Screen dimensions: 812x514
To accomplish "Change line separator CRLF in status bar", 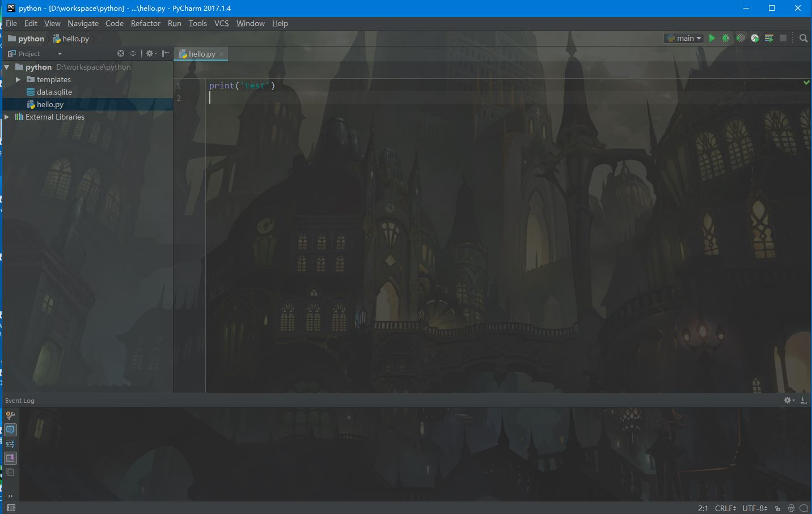I will coord(725,508).
